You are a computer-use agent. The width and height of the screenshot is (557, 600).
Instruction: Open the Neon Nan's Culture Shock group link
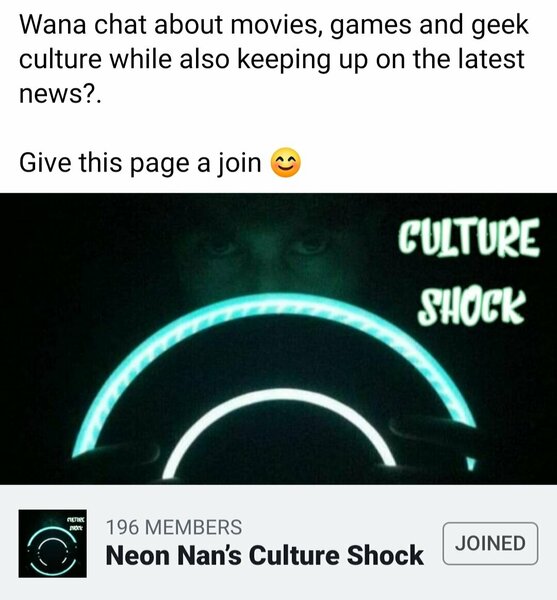click(264, 555)
